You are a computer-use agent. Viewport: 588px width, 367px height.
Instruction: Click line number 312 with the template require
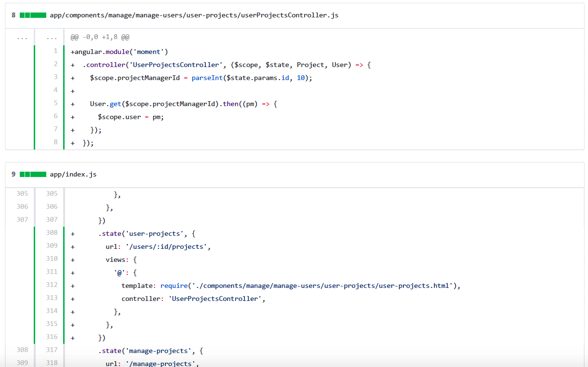tap(52, 285)
